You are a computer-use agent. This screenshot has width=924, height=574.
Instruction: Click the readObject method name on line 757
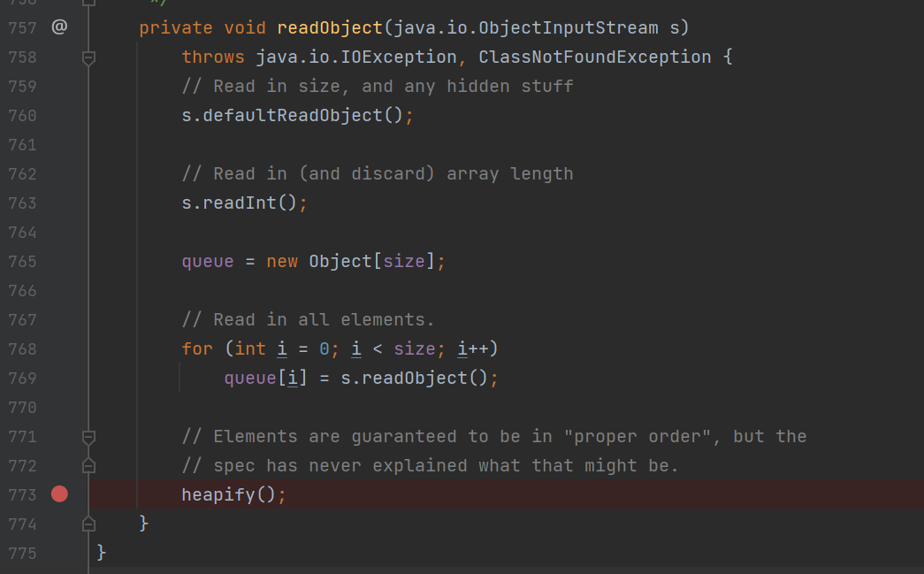click(330, 27)
